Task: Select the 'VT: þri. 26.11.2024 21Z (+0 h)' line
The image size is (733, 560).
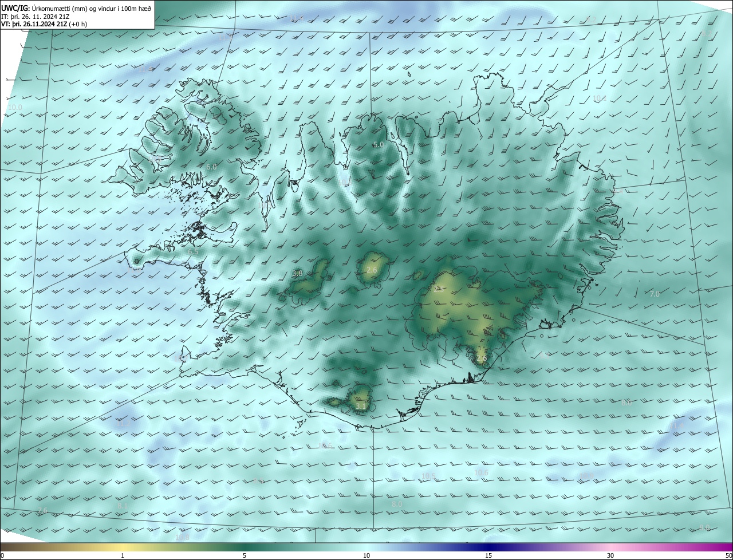Action: [x=44, y=24]
